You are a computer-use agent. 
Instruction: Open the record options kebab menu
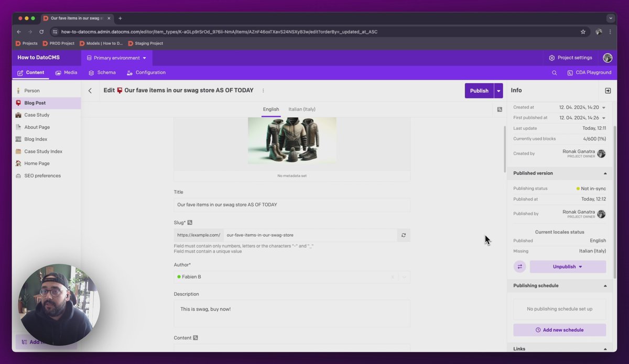tap(263, 91)
